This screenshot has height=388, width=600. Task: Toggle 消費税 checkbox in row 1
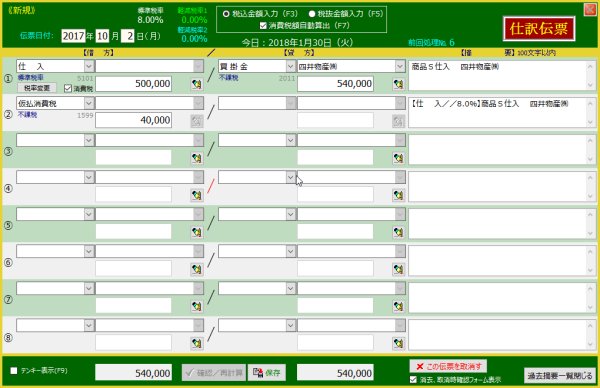(x=68, y=88)
